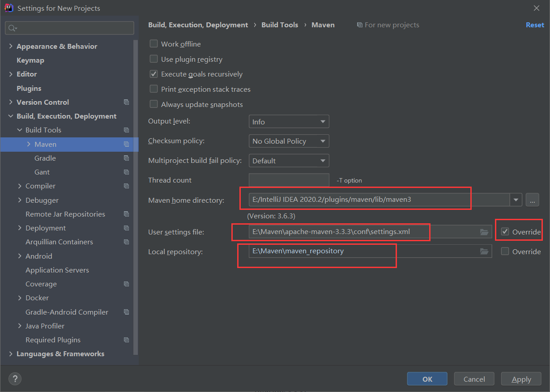Click the search magnifier icon in settings

point(12,28)
